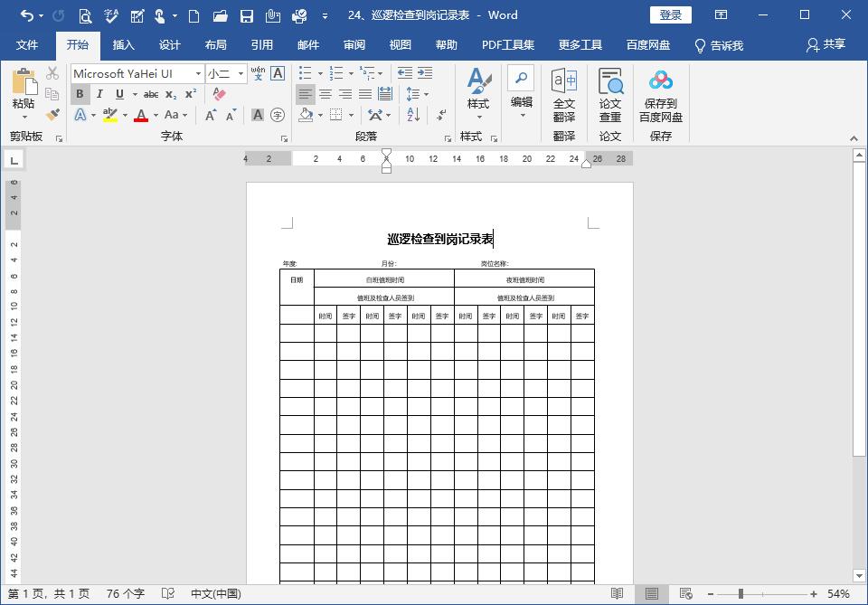Click the full-text translate icon
The height and width of the screenshot is (605, 868).
click(x=564, y=94)
